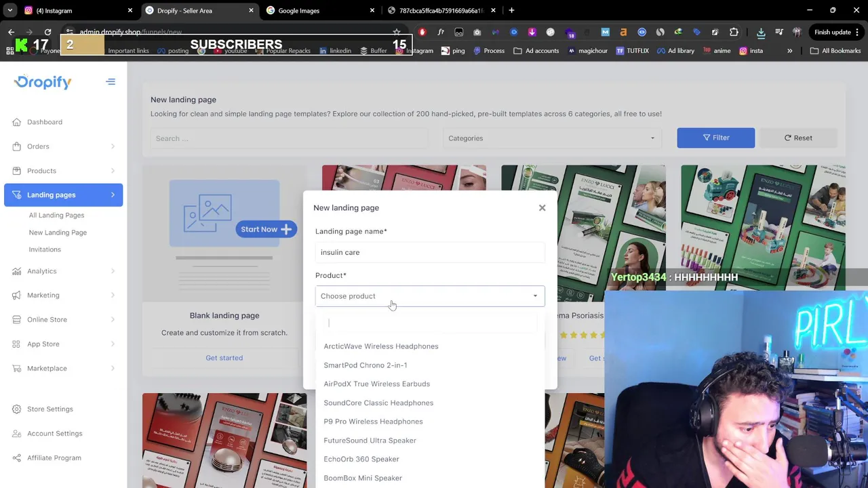868x488 pixels.
Task: Expand the Products submenu chevron
Action: coord(113,171)
